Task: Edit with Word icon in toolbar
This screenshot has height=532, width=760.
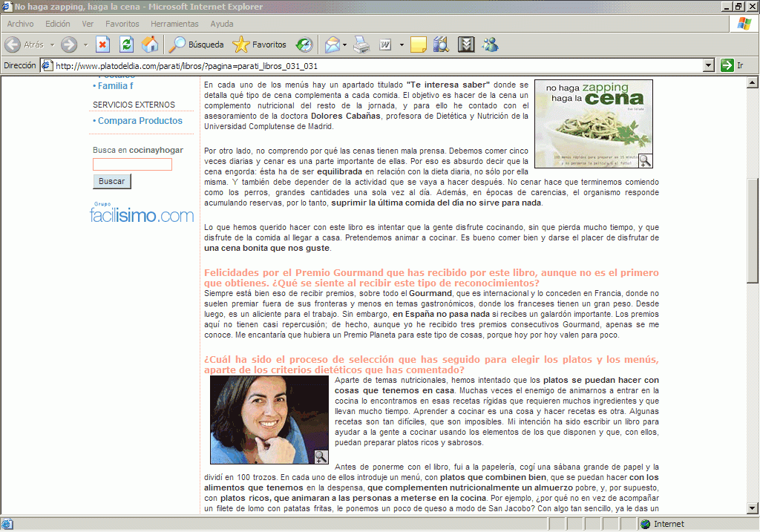Action: (385, 45)
